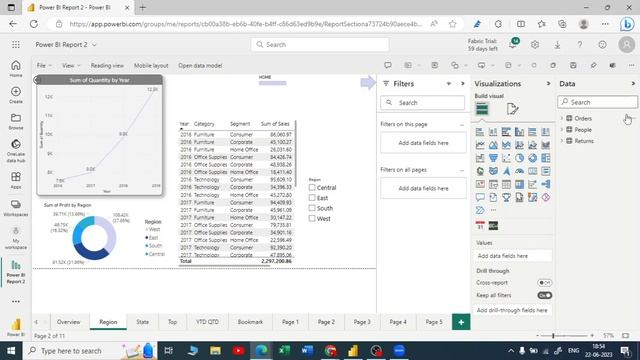Select the trophy metrics visual icon
640x360 pixels.
coord(506,197)
